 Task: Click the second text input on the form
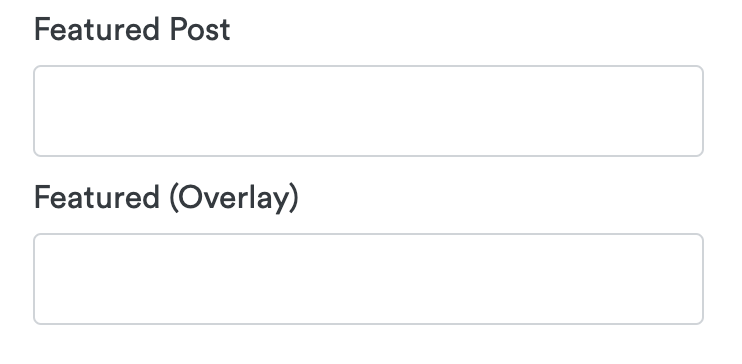click(x=368, y=279)
